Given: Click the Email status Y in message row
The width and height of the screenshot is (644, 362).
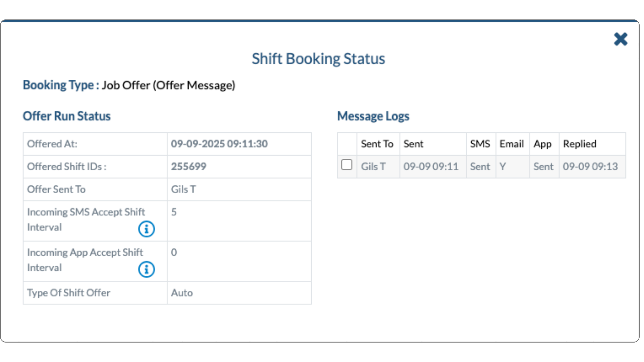Looking at the screenshot, I should (502, 167).
